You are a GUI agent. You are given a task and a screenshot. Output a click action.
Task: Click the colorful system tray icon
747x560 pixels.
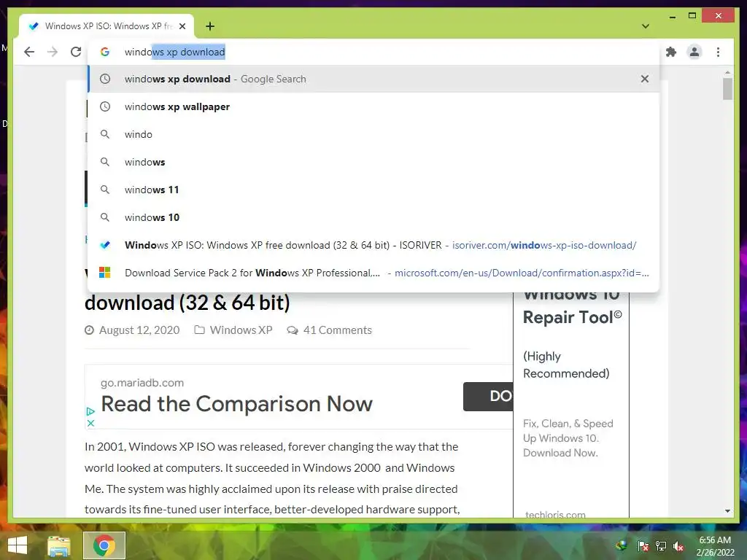point(622,545)
